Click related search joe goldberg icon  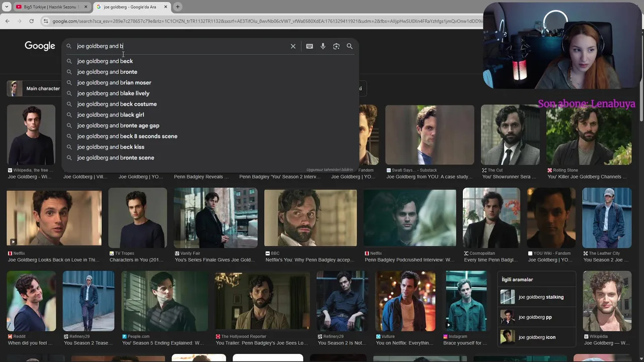pyautogui.click(x=536, y=337)
